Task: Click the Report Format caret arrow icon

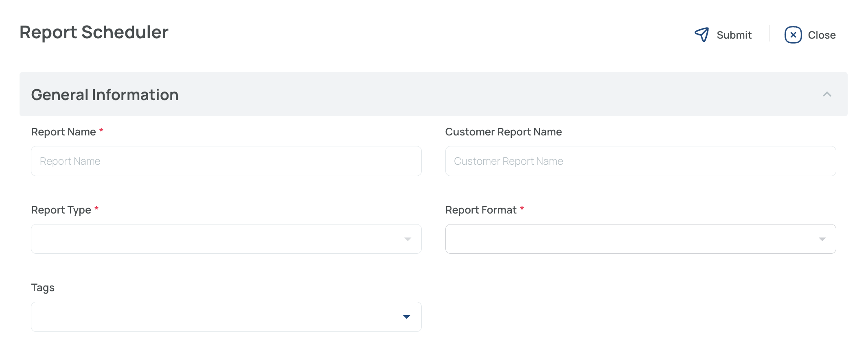Action: click(822, 239)
